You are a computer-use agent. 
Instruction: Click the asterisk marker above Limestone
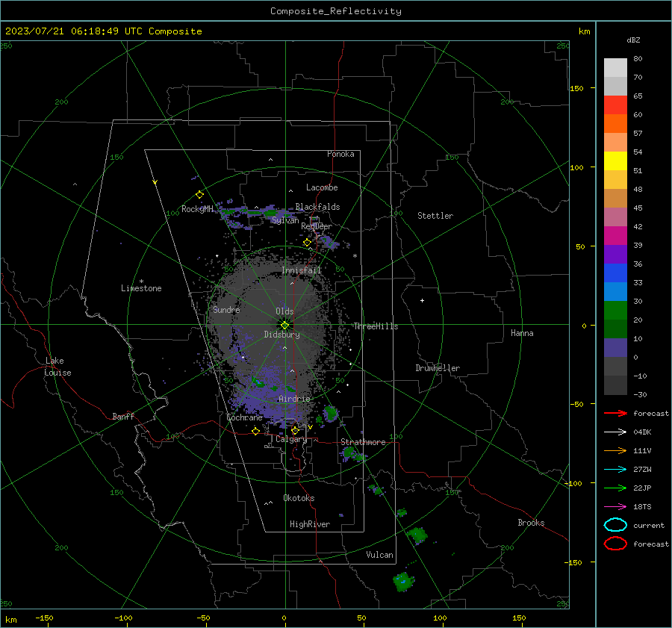[141, 282]
